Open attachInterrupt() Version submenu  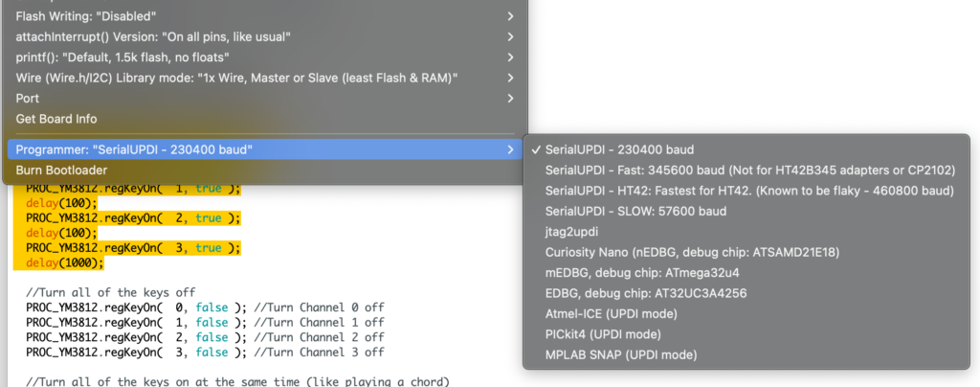[x=265, y=37]
